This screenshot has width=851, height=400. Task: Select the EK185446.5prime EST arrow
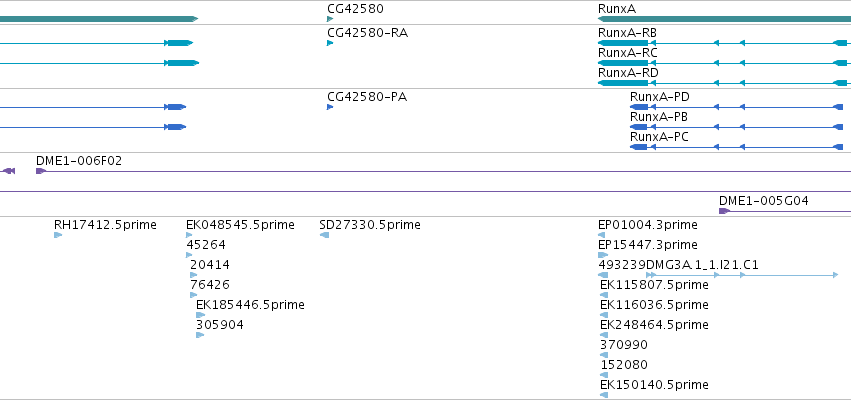200,315
